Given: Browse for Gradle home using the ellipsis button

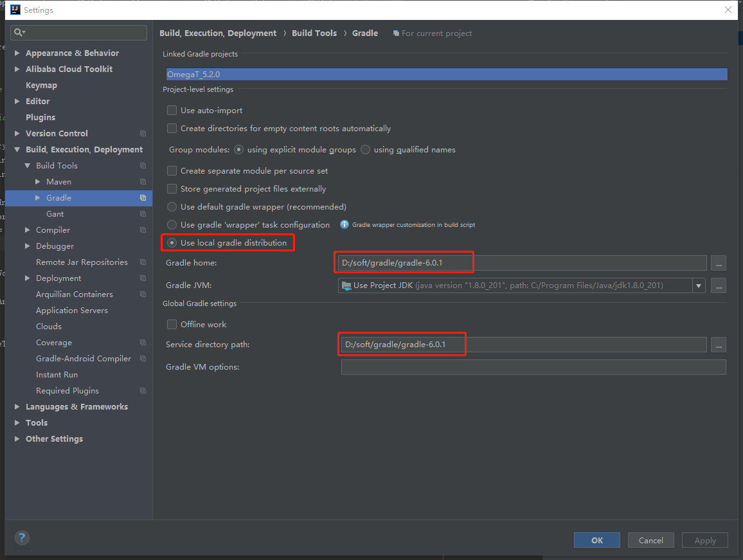Looking at the screenshot, I should pyautogui.click(x=718, y=263).
